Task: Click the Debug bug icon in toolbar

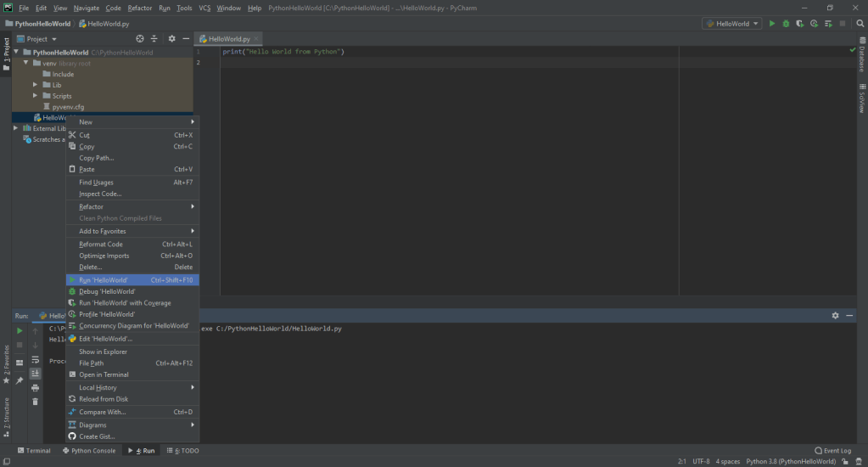Action: coord(786,24)
